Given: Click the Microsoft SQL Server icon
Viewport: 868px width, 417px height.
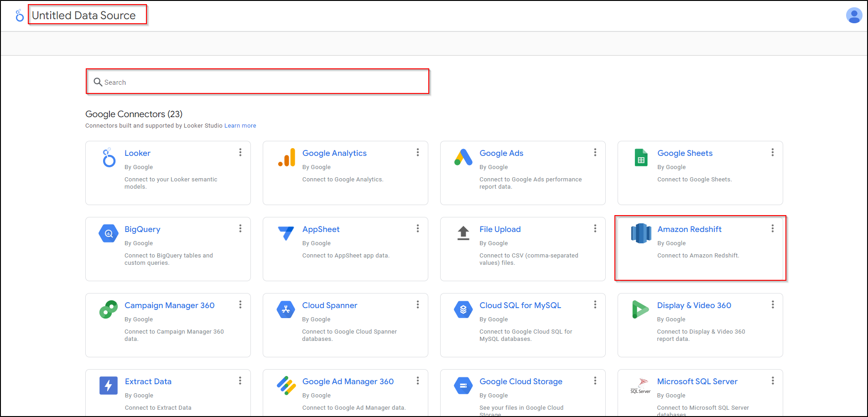Looking at the screenshot, I should tap(640, 386).
